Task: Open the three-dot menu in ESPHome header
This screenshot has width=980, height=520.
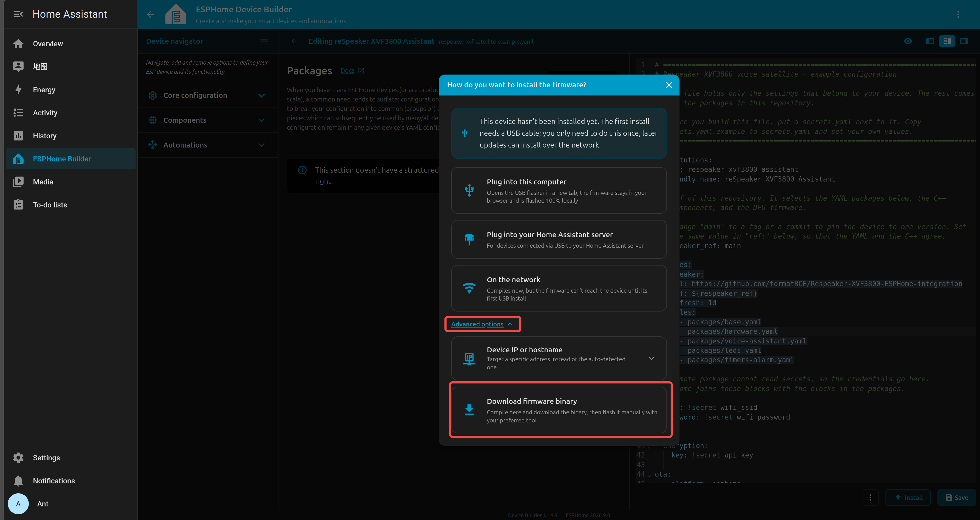Action: coord(958,14)
